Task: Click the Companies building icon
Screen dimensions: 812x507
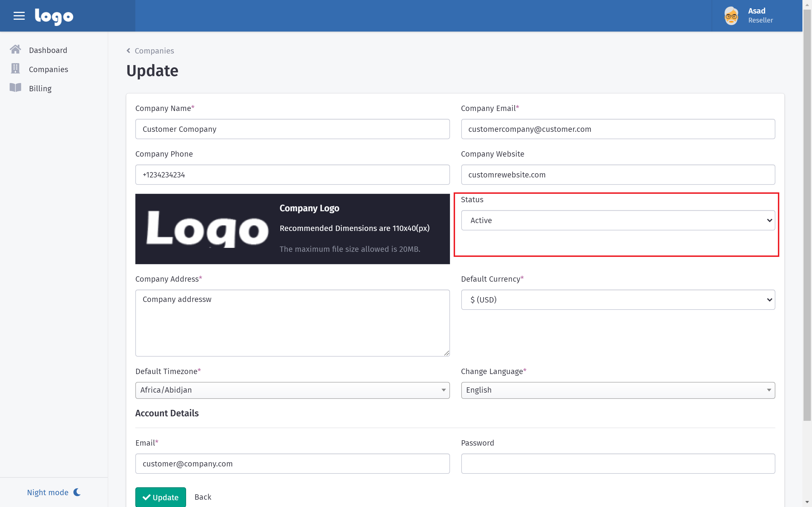Action: point(15,69)
